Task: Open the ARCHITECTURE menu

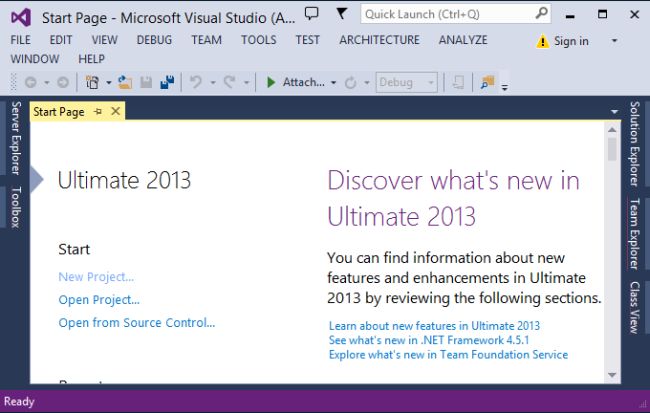Action: pos(379,40)
